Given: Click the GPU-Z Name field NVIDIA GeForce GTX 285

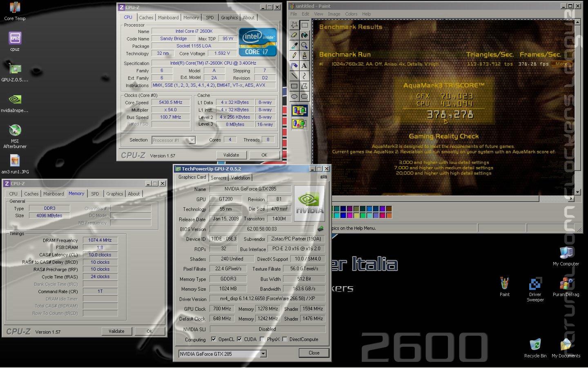Looking at the screenshot, I should (x=250, y=189).
